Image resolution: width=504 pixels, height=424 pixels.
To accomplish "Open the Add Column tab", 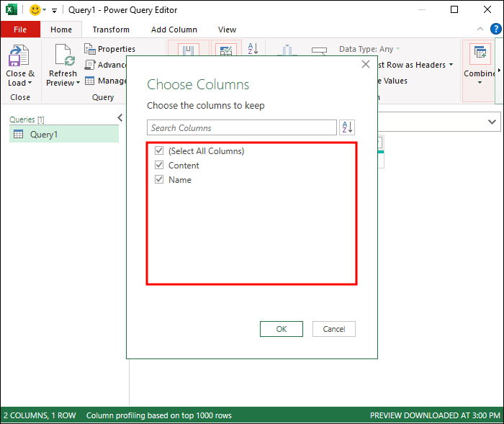I will (174, 30).
